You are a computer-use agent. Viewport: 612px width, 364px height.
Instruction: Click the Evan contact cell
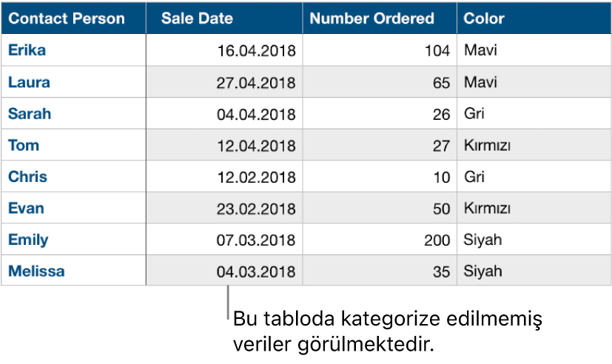pyautogui.click(x=26, y=208)
